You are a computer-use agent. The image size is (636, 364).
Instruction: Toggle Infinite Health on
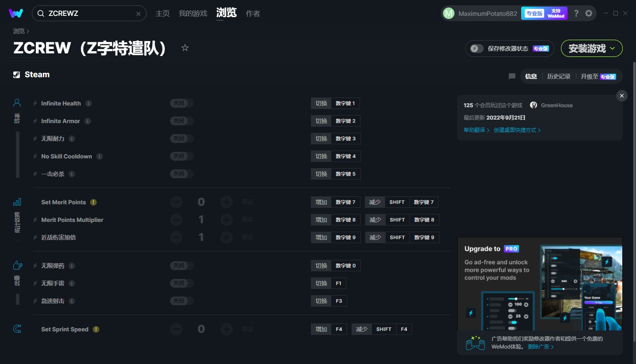tap(182, 103)
